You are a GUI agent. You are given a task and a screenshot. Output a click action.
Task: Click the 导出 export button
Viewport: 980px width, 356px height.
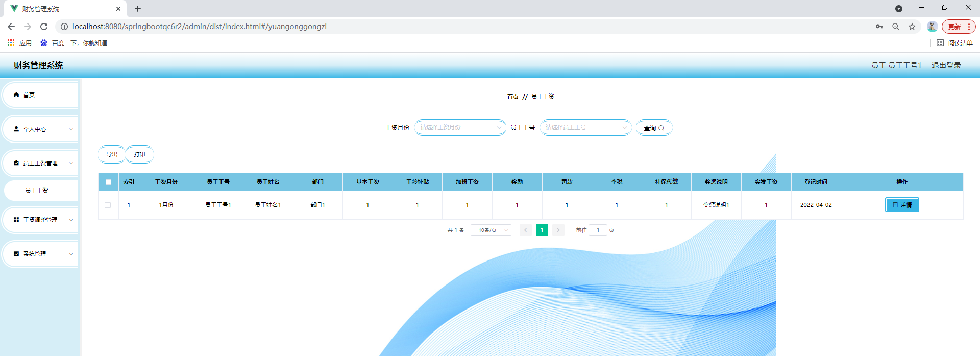click(x=111, y=154)
